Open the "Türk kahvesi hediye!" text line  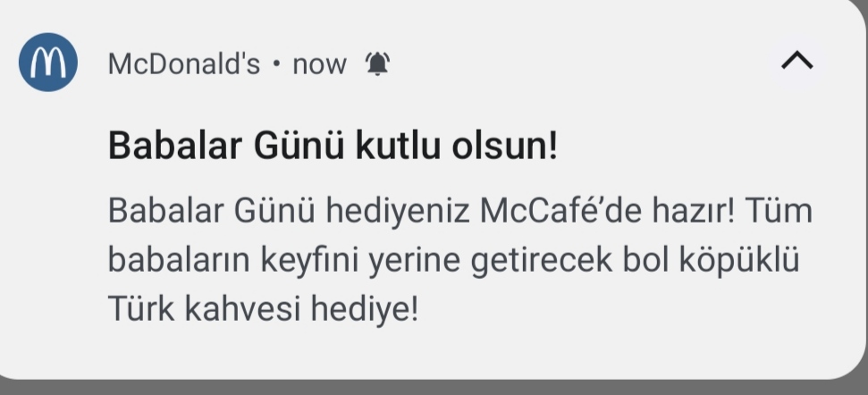click(263, 308)
